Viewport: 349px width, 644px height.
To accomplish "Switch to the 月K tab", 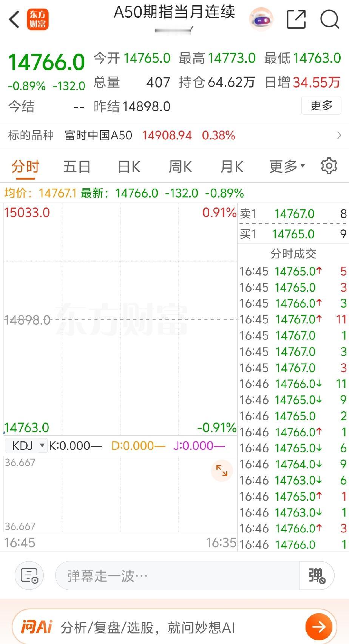I will click(x=232, y=166).
